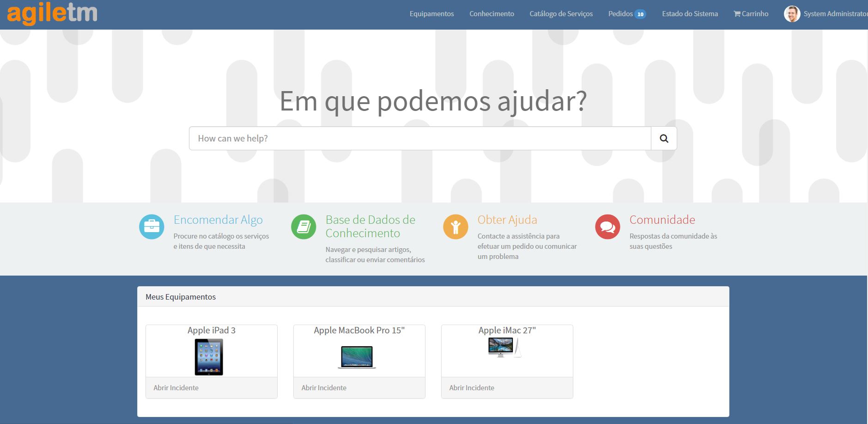The image size is (868, 424).
Task: Click the blue briefcase Encomendar Algo icon
Action: click(152, 227)
